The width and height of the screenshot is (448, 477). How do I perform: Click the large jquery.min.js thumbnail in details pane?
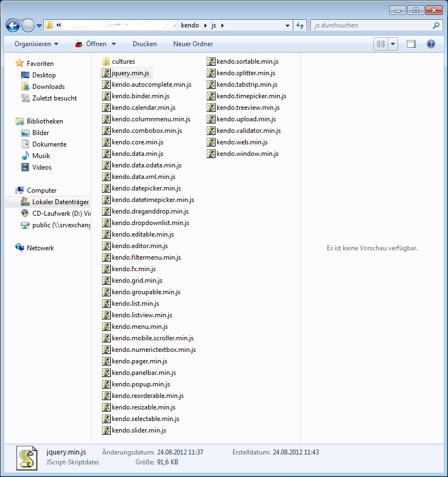coord(27,458)
